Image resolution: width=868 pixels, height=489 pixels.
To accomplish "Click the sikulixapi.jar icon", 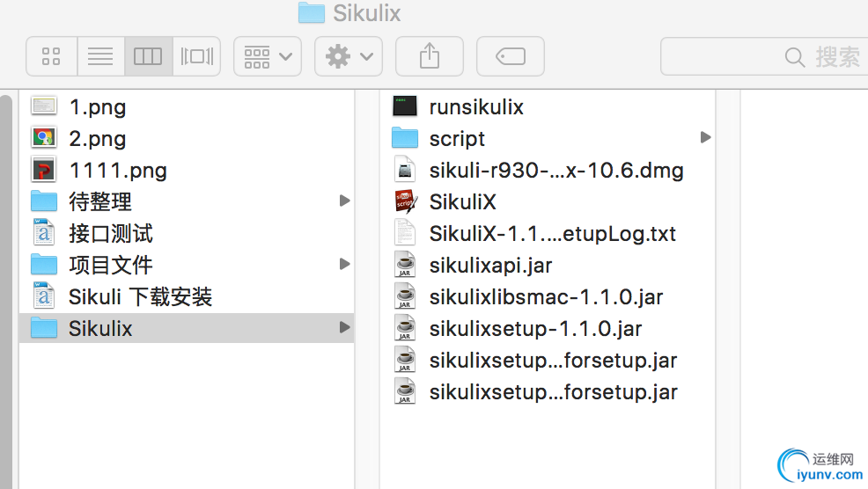I will pos(405,265).
